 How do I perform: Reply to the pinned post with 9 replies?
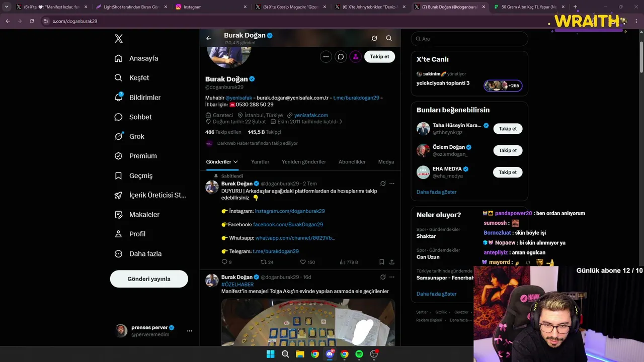[226, 262]
